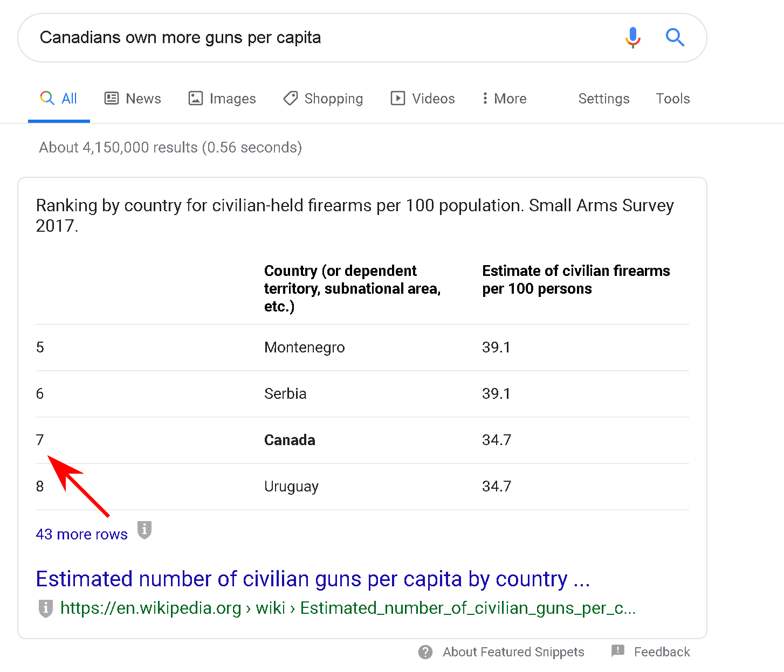Expand the table via 43 more rows
784x672 pixels.
tap(81, 534)
